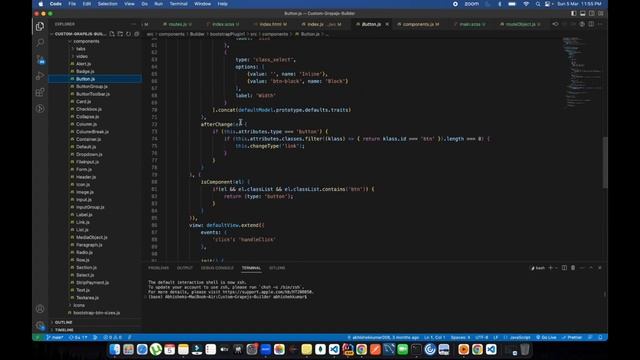Viewport: 640px width, 360px height.
Task: Open Card.js in the Explorer
Action: point(83,102)
